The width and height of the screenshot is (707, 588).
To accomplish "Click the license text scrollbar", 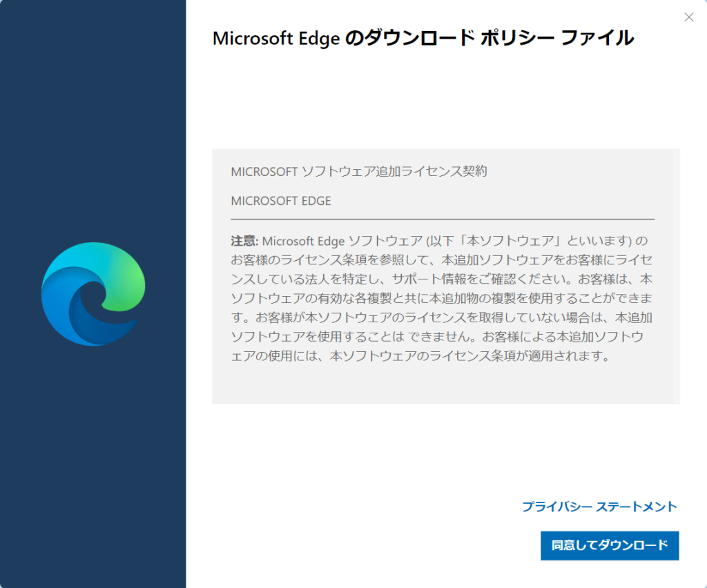I will tap(677, 276).
